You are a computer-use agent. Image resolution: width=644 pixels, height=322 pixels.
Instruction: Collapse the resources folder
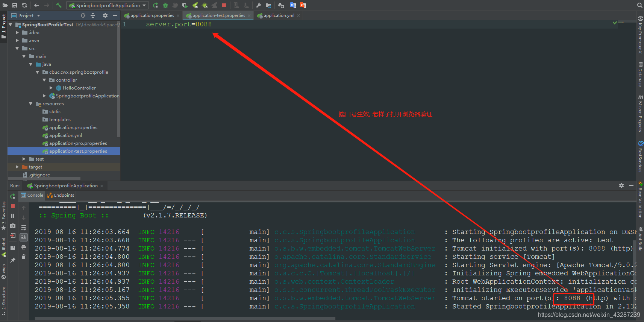31,104
